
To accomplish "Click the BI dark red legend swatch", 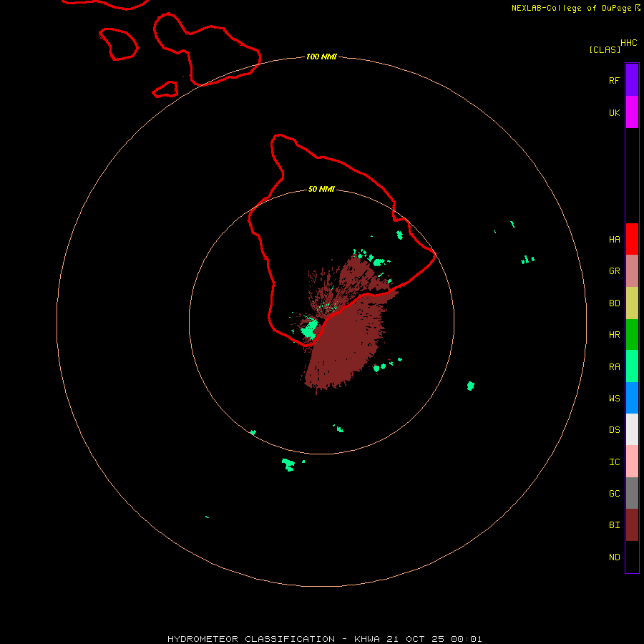I will click(x=632, y=525).
